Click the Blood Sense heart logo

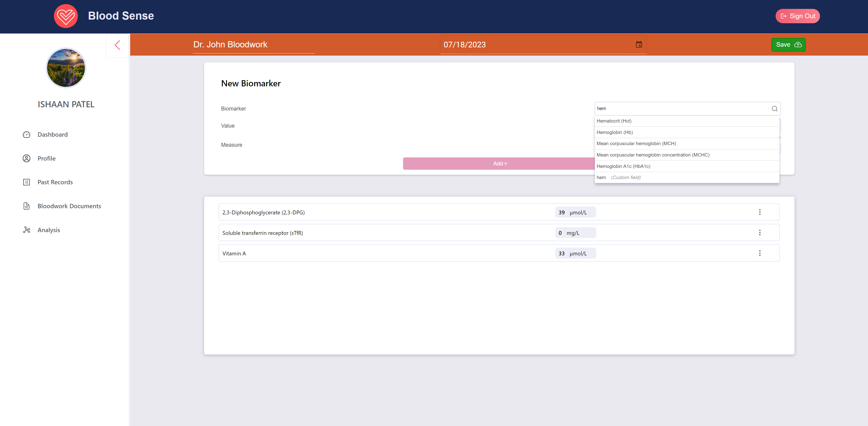(x=66, y=16)
